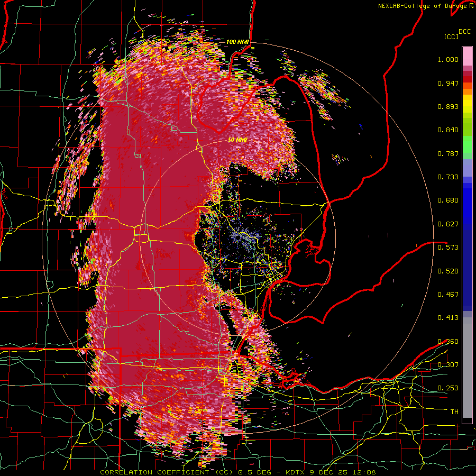Click the 0.733 legend value
The width and height of the screenshot is (476, 476).
[448, 177]
